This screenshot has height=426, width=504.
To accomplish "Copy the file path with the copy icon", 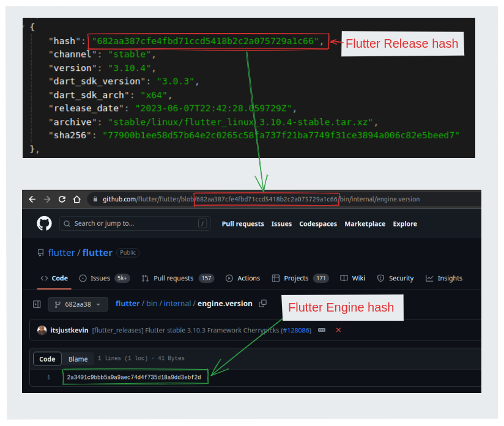I will tap(262, 304).
